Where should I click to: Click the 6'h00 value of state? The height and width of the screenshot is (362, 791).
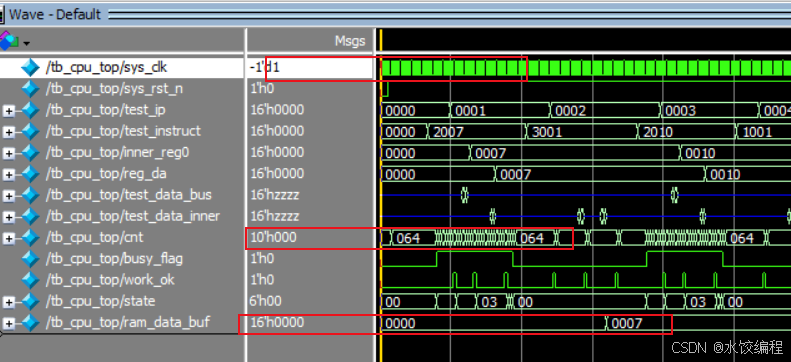tap(265, 301)
